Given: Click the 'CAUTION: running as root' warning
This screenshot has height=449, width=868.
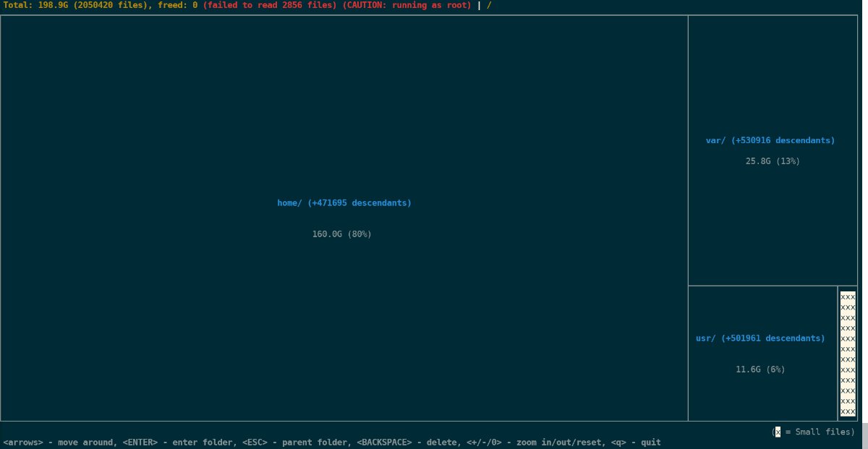Looking at the screenshot, I should click(407, 5).
